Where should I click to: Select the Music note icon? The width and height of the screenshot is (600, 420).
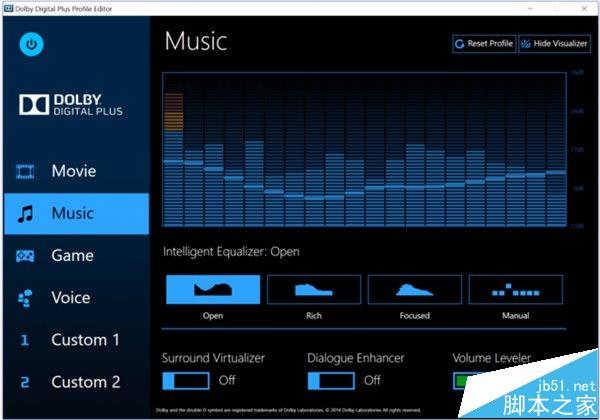25,213
